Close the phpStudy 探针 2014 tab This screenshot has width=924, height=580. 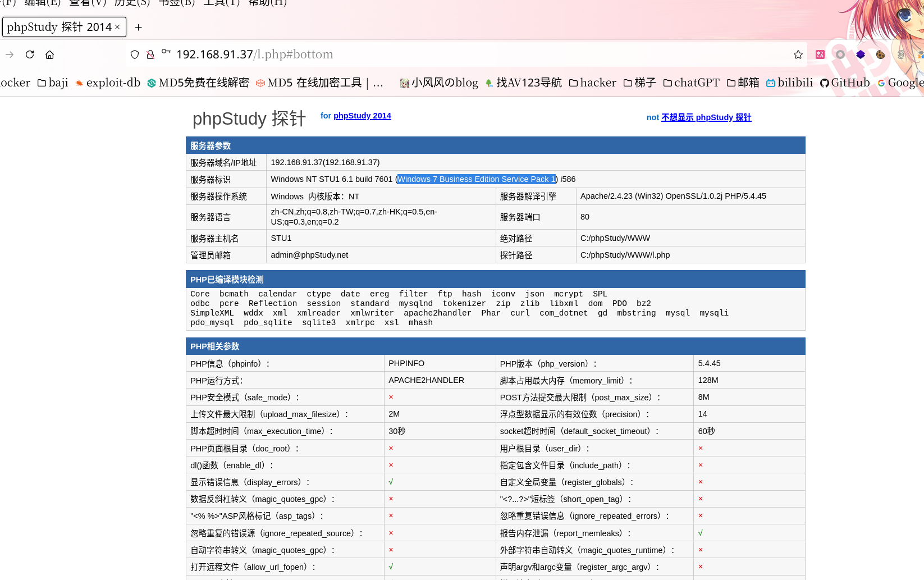point(117,27)
